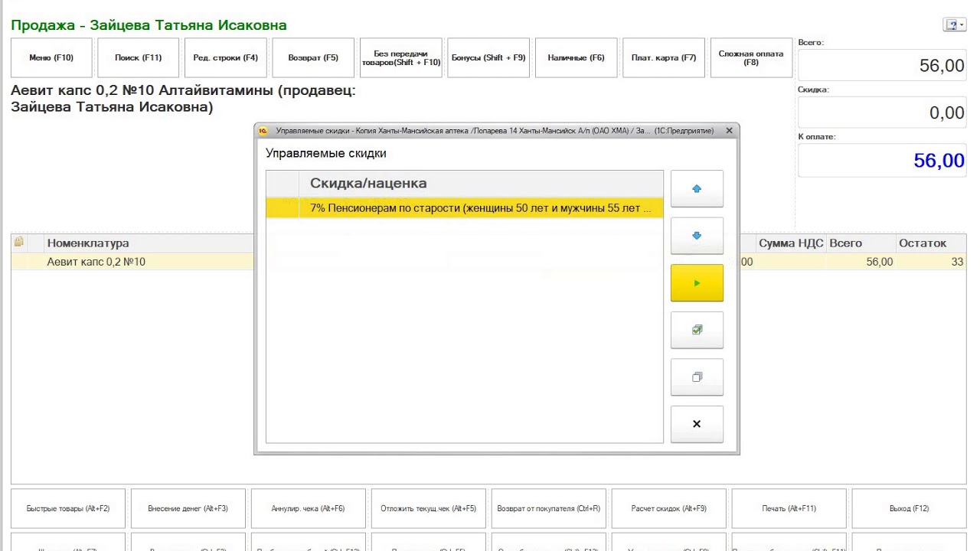The image size is (980, 551).
Task: Click the check-all icon in the discounts dialog
Action: 697,330
